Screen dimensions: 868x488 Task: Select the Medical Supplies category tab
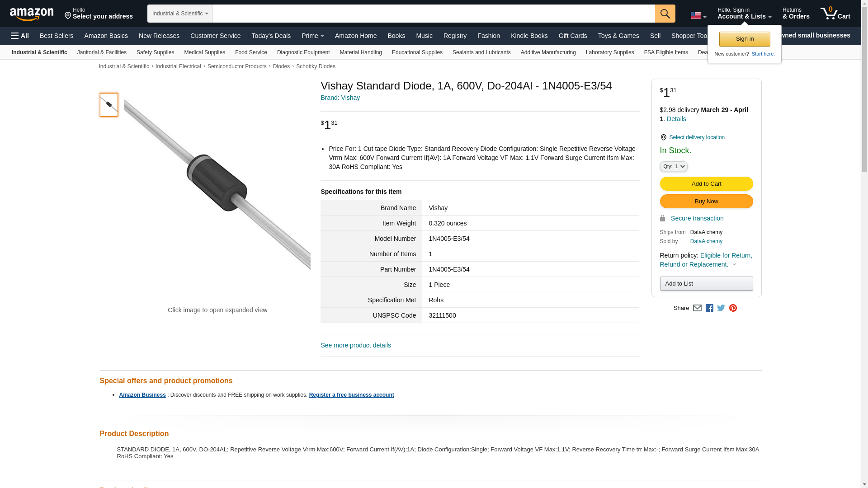204,52
